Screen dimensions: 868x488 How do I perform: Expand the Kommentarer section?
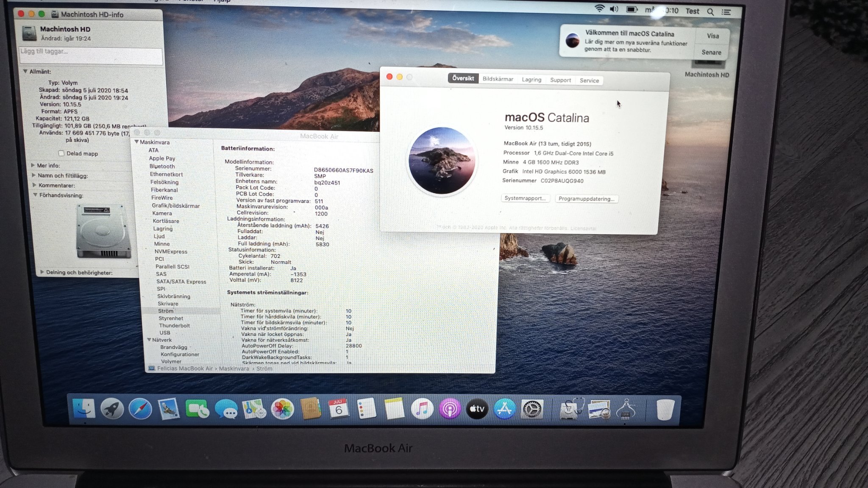coord(34,185)
